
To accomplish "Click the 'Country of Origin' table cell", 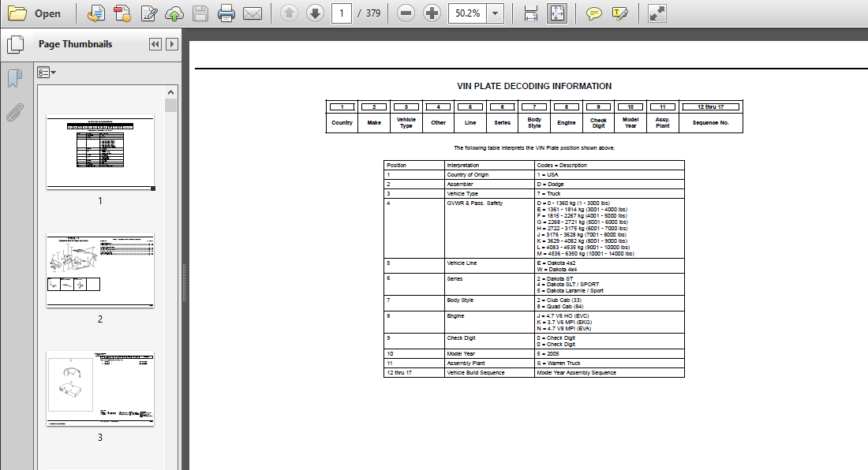I will tap(489, 175).
